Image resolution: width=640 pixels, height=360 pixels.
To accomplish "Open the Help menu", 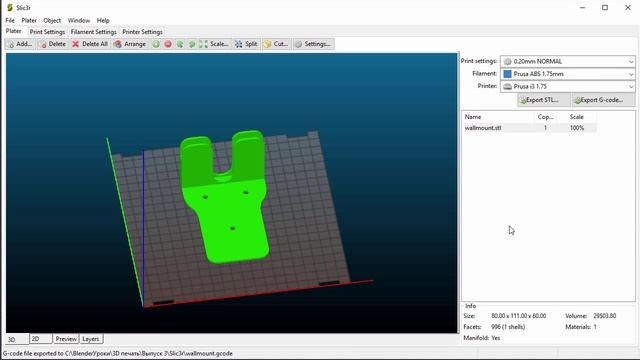I will 103,20.
